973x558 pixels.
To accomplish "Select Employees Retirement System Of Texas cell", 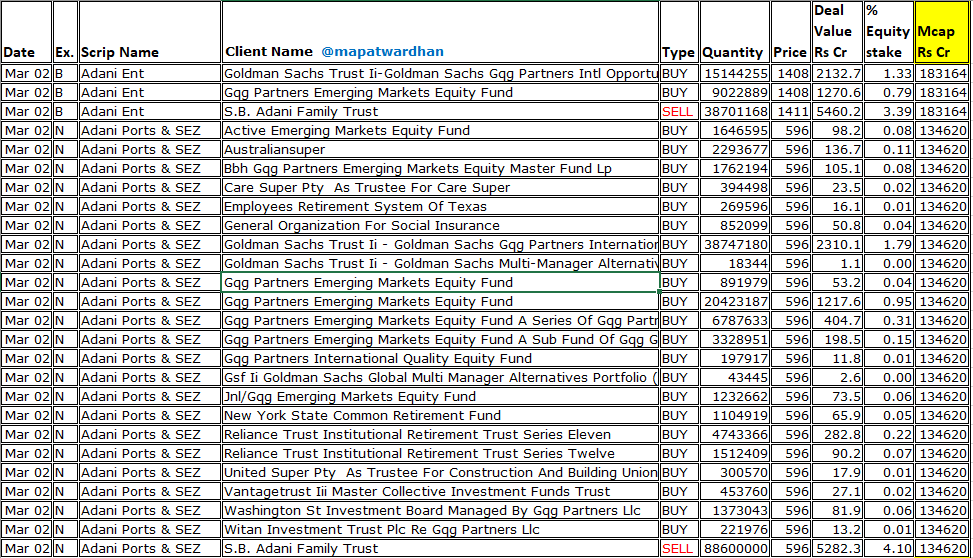I will click(x=440, y=207).
